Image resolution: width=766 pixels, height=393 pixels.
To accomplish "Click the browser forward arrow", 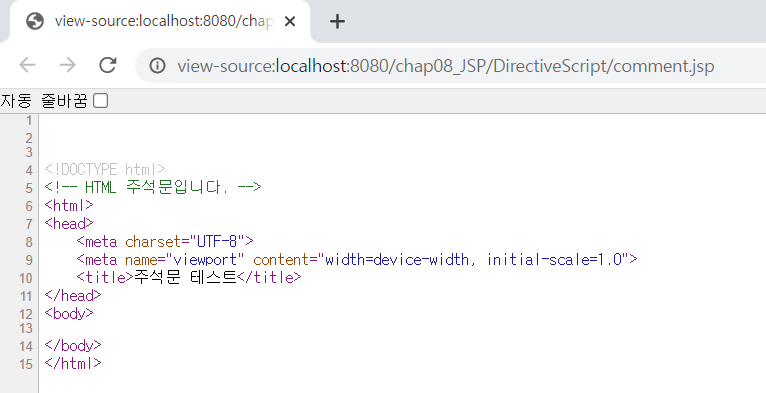I will 67,65.
